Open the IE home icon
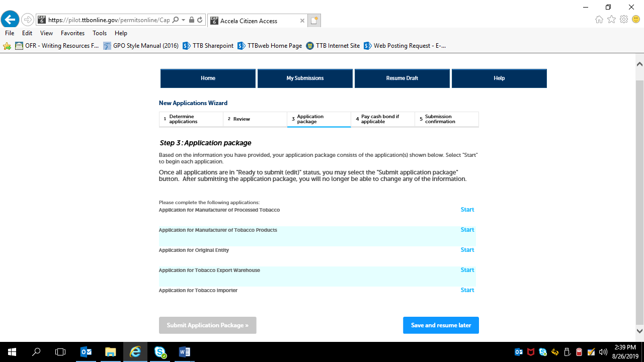 click(599, 20)
